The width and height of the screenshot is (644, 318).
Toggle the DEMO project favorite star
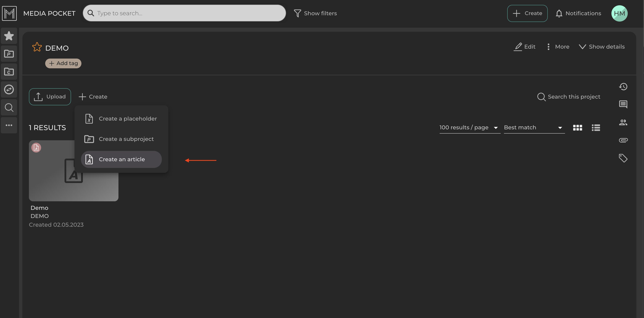pyautogui.click(x=37, y=47)
